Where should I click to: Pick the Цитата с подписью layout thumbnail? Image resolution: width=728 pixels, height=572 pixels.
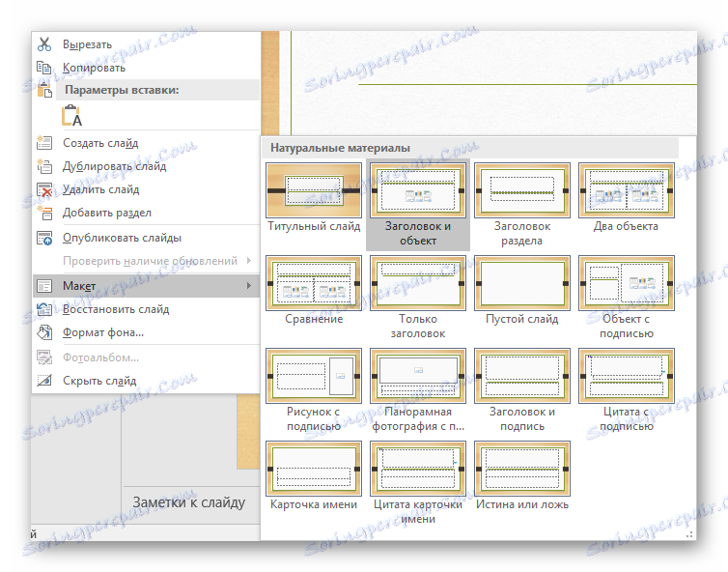point(627,376)
